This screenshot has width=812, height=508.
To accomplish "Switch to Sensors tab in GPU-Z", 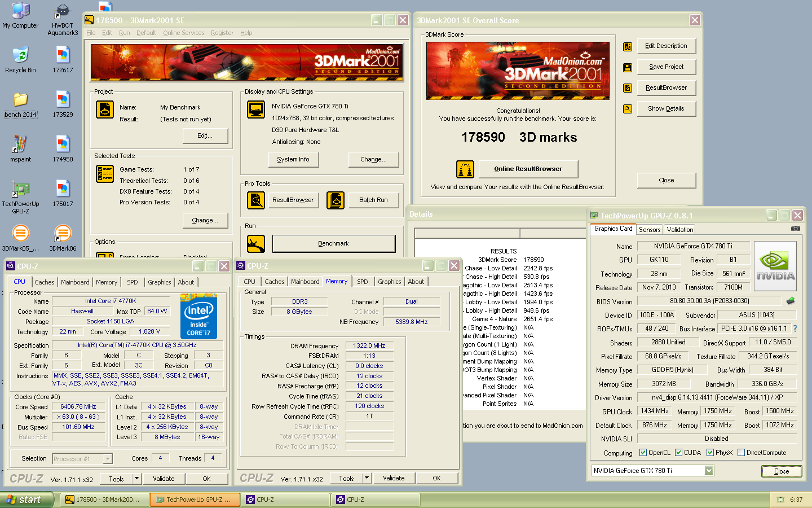I will click(x=650, y=230).
